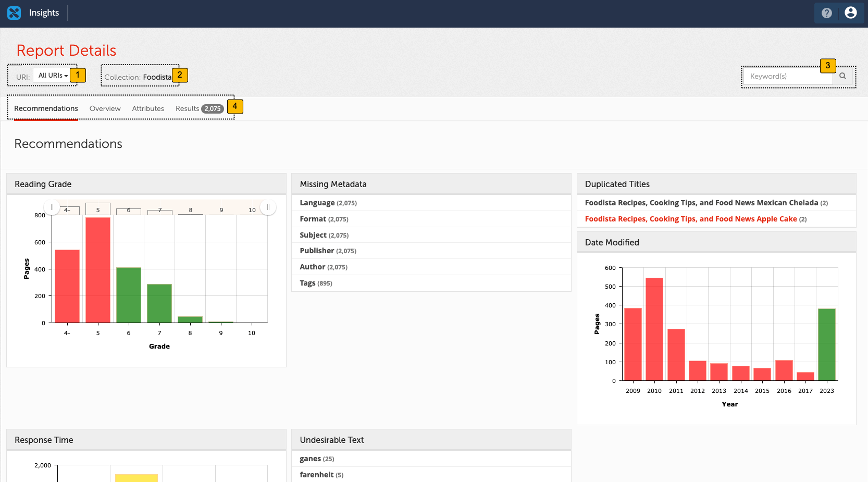868x482 pixels.
Task: Run the keyword search with the magnifier icon
Action: 844,76
